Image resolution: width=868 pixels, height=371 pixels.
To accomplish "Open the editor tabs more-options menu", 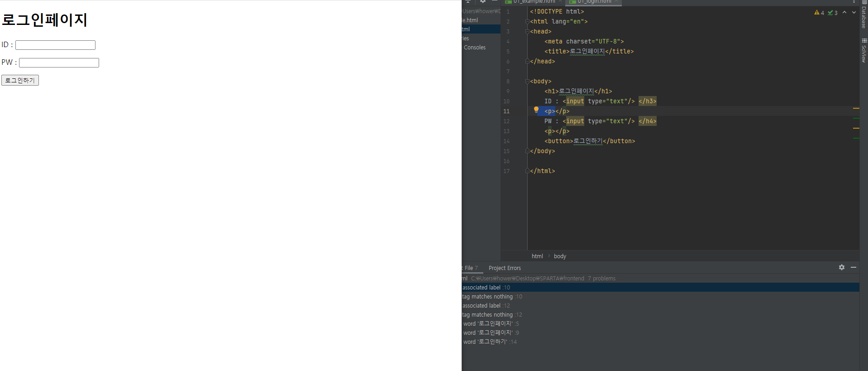I will [854, 2].
